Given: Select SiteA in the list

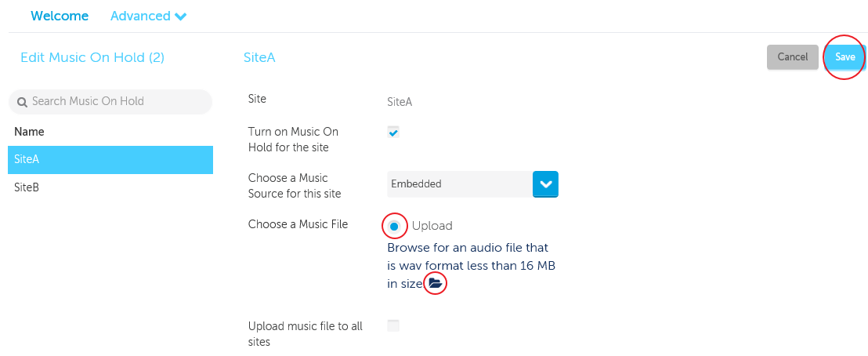Looking at the screenshot, I should (x=110, y=160).
